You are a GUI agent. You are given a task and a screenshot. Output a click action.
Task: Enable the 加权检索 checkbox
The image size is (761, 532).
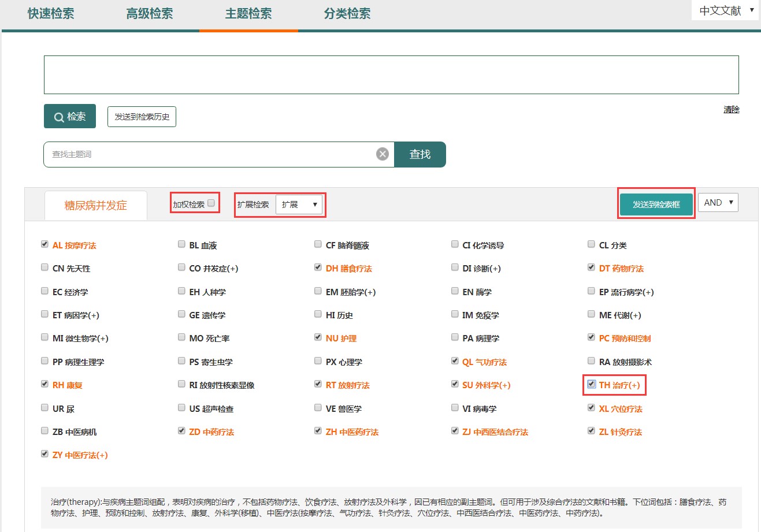pyautogui.click(x=211, y=203)
